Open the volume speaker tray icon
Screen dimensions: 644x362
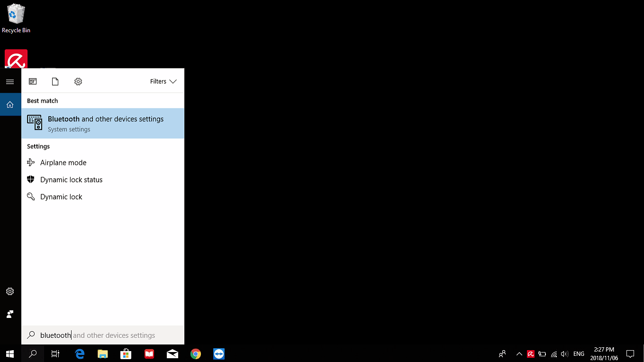pyautogui.click(x=564, y=354)
